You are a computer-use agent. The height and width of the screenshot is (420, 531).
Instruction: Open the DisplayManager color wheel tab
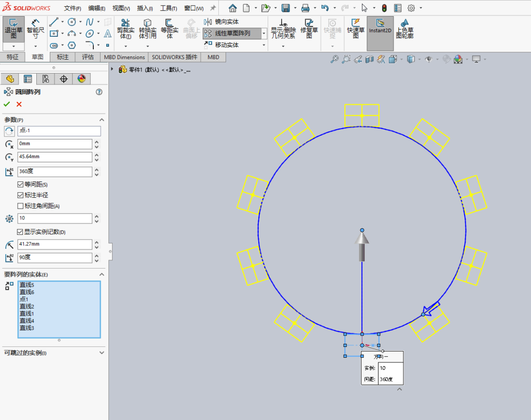[81, 79]
